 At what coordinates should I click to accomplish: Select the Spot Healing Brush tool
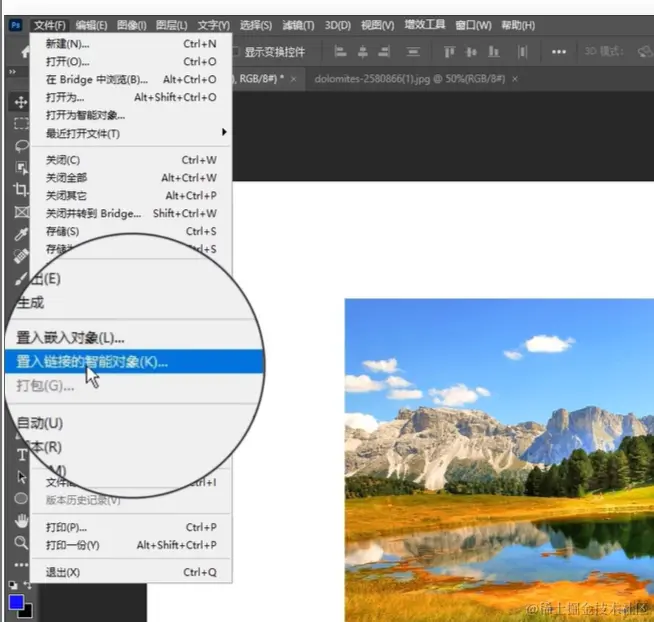[21, 256]
